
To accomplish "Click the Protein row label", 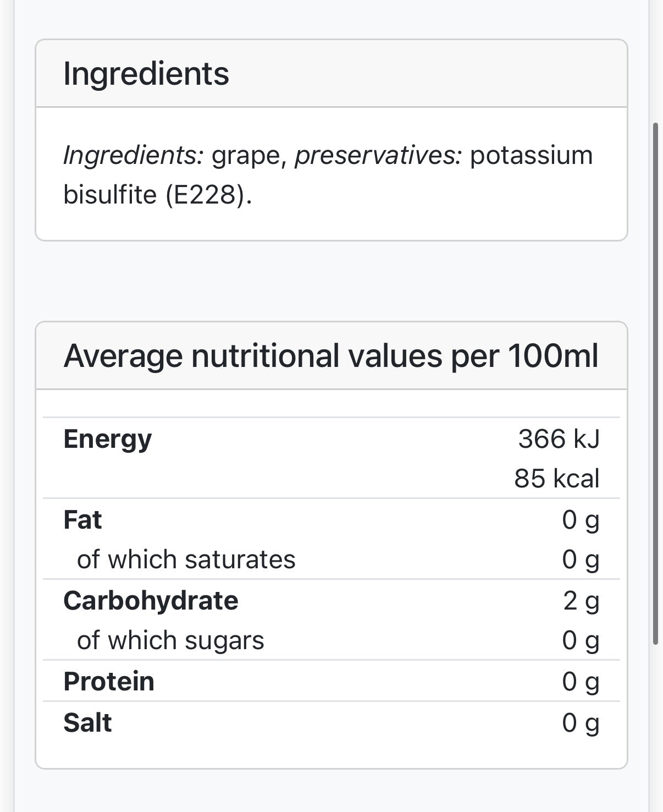I will 109,682.
